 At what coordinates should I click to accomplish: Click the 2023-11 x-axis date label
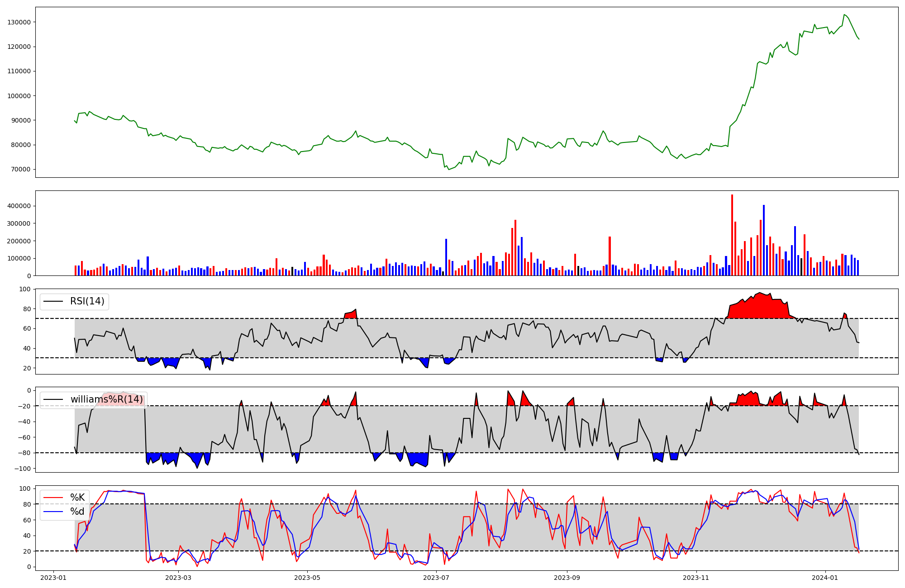696,578
